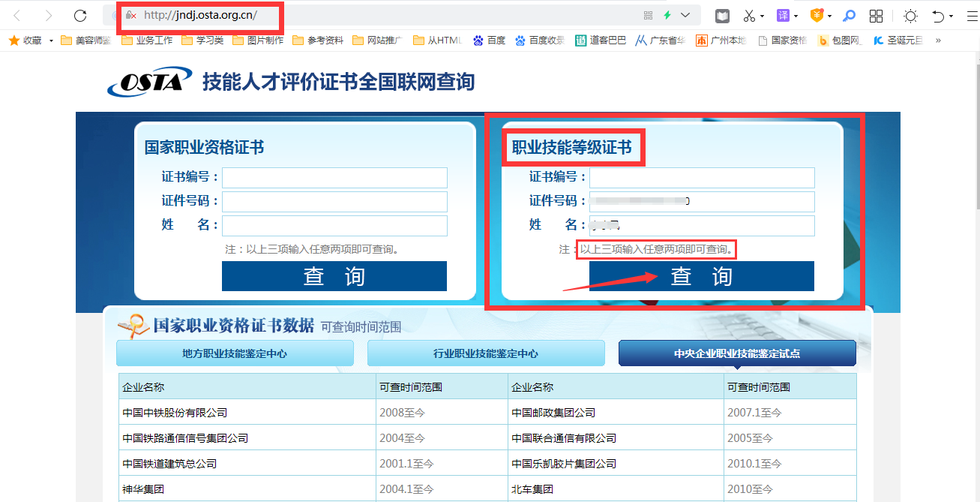Screen dimensions: 980x502
Task: Toggle the sun brightness mode icon
Action: coord(910,16)
